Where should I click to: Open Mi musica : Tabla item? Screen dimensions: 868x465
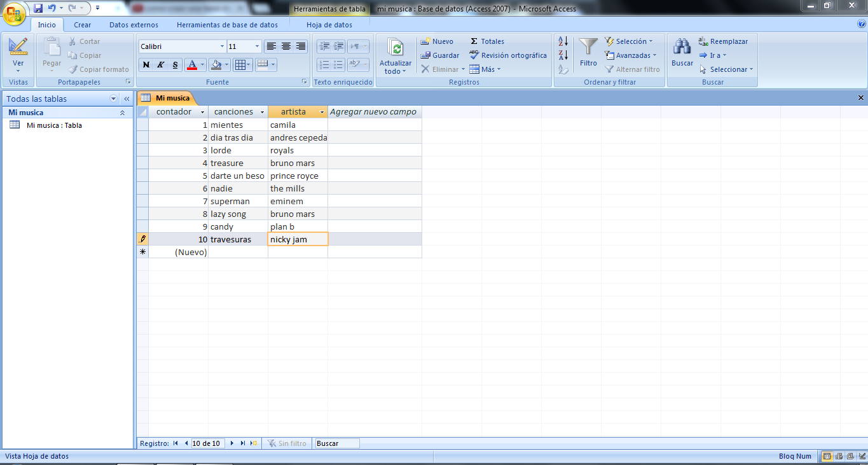[54, 125]
